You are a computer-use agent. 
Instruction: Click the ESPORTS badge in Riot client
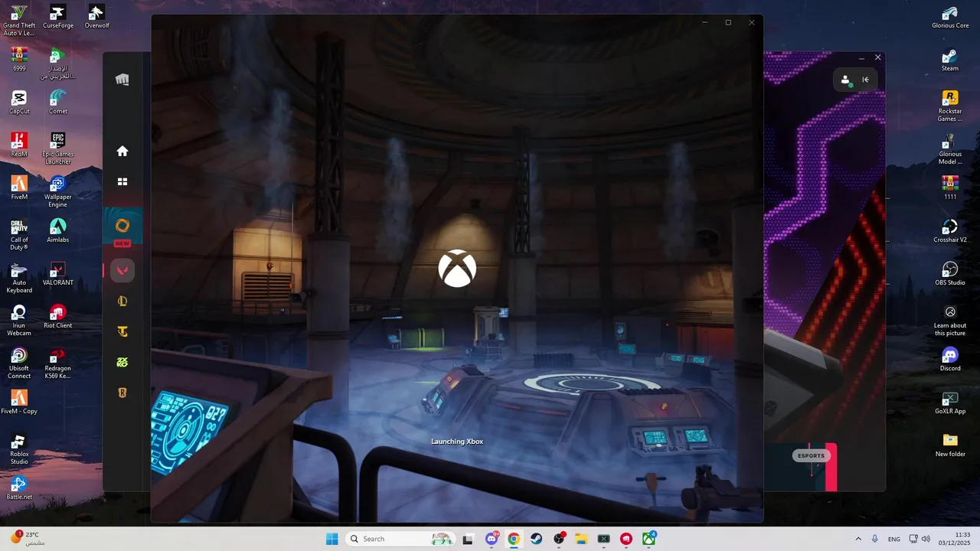(x=811, y=455)
